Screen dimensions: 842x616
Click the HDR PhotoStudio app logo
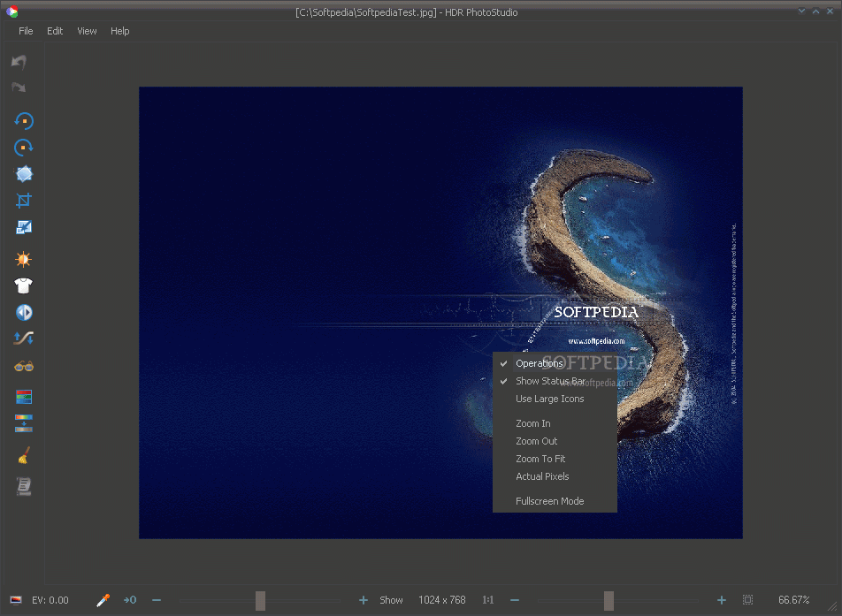tap(11, 11)
